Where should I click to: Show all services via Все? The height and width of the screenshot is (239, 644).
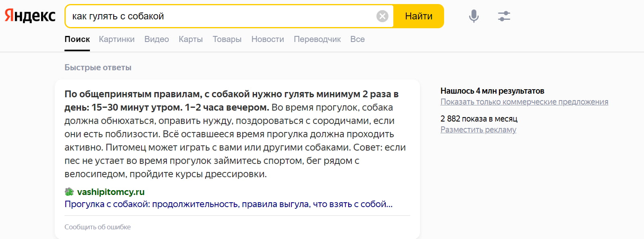pos(357,39)
